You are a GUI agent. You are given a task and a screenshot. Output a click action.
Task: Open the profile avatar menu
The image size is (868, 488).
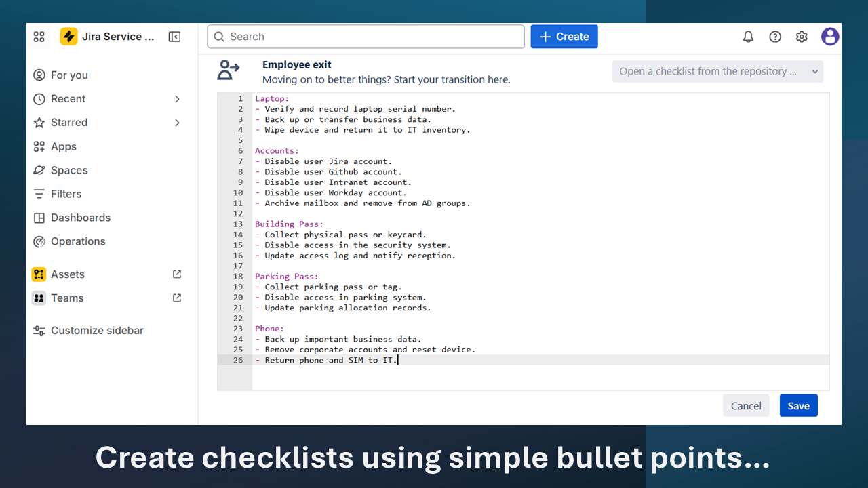point(830,37)
